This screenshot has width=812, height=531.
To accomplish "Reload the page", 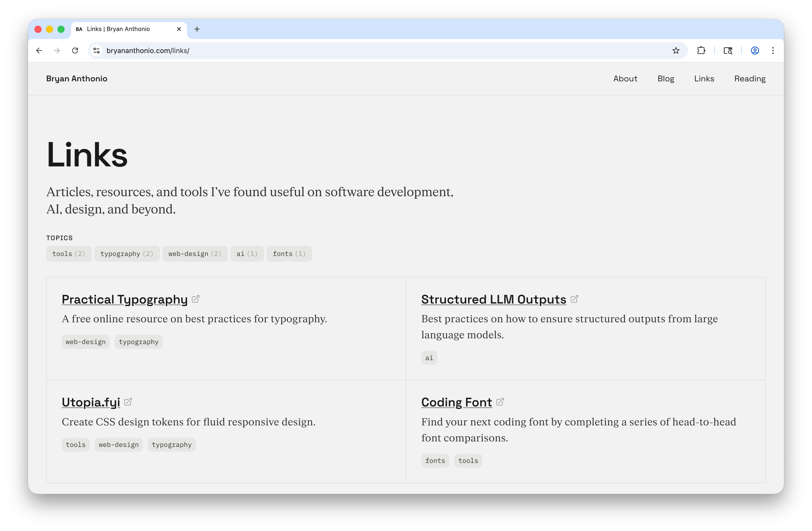I will click(x=75, y=51).
